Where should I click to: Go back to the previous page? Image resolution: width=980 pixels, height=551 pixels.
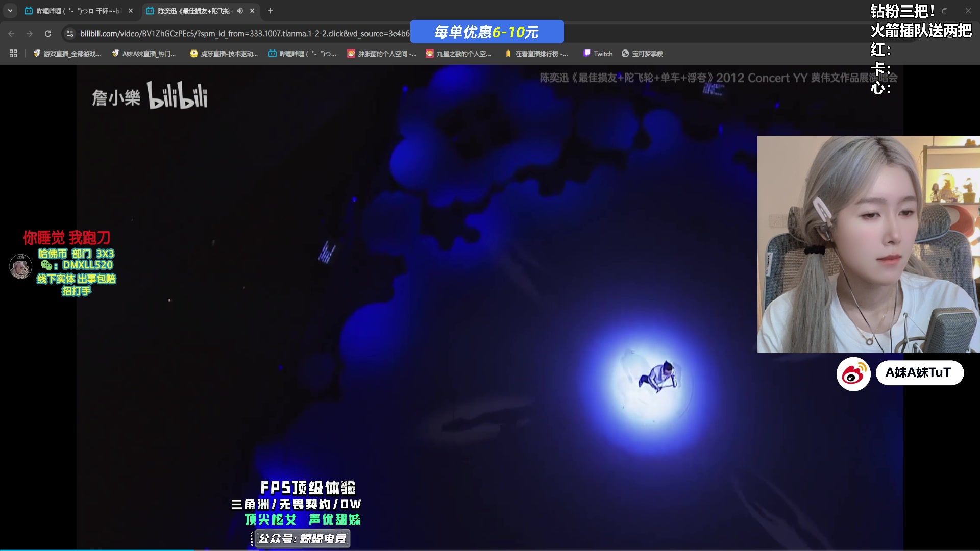pyautogui.click(x=11, y=34)
